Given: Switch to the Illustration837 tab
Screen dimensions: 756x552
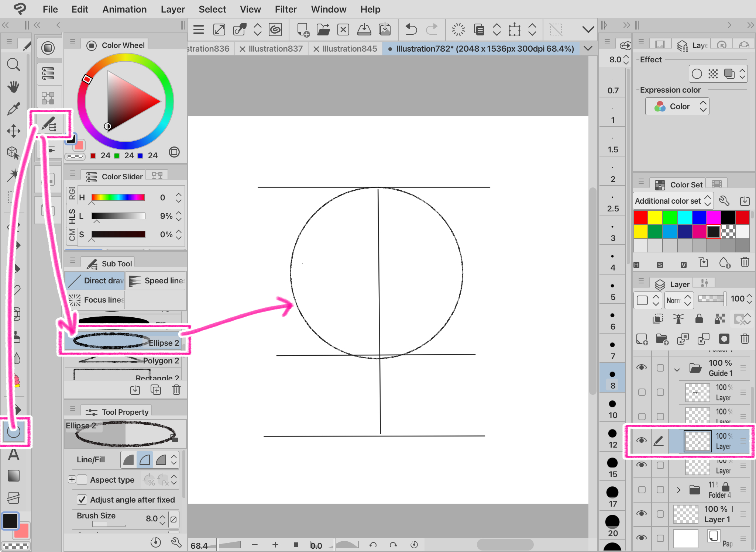Looking at the screenshot, I should pyautogui.click(x=275, y=49).
